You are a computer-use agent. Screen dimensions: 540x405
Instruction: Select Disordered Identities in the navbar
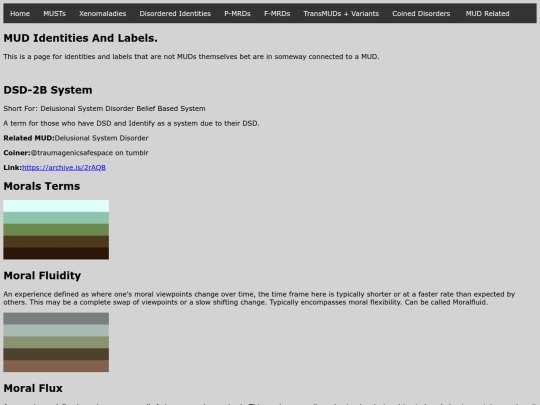(x=175, y=13)
